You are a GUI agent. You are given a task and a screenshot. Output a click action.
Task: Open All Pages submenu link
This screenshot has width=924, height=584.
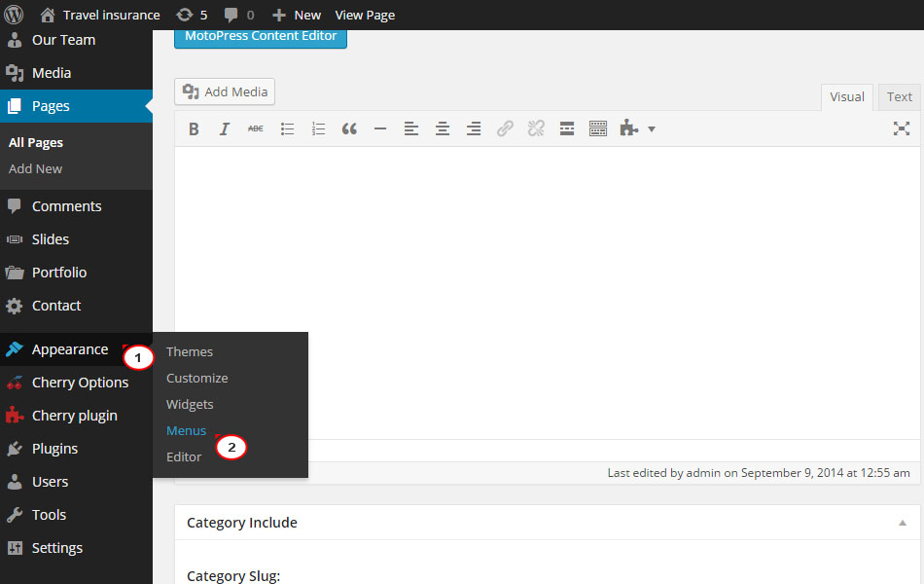pyautogui.click(x=35, y=143)
